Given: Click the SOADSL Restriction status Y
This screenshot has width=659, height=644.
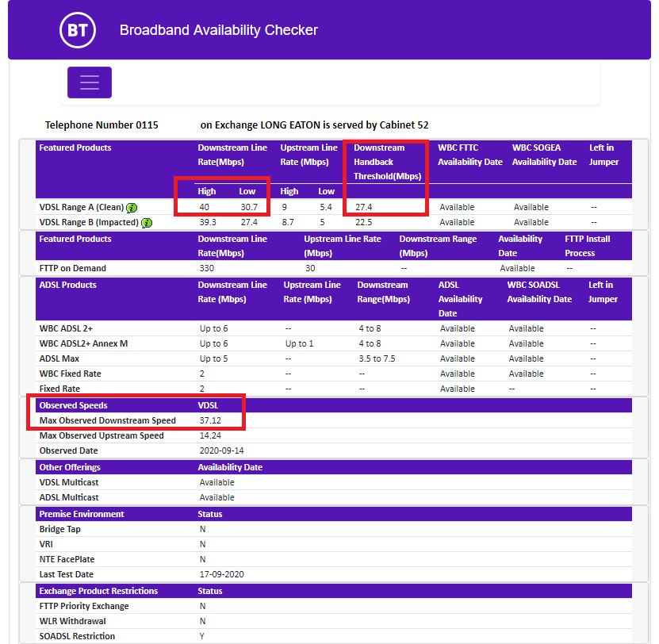Looking at the screenshot, I should click(x=201, y=635).
